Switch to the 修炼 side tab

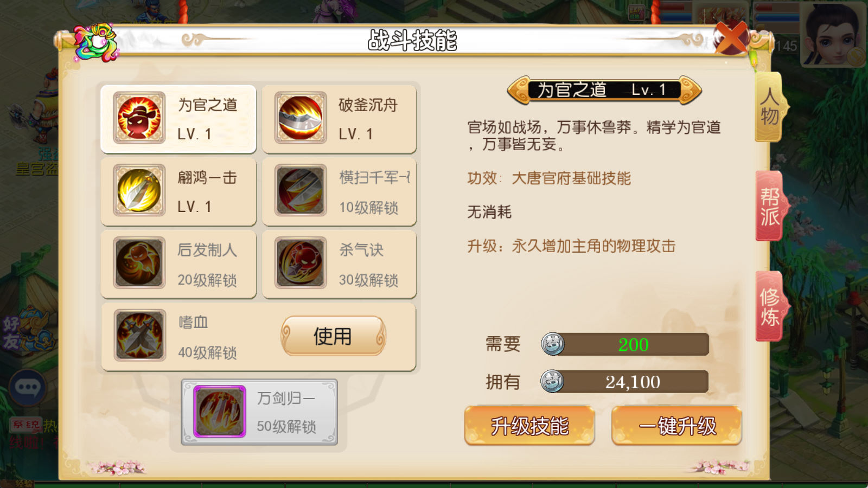point(770,307)
